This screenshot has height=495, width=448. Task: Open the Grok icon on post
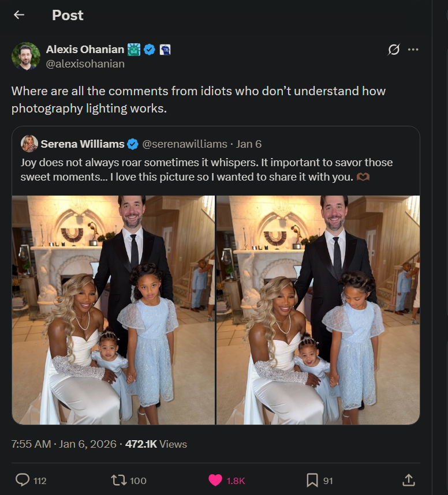click(x=393, y=50)
